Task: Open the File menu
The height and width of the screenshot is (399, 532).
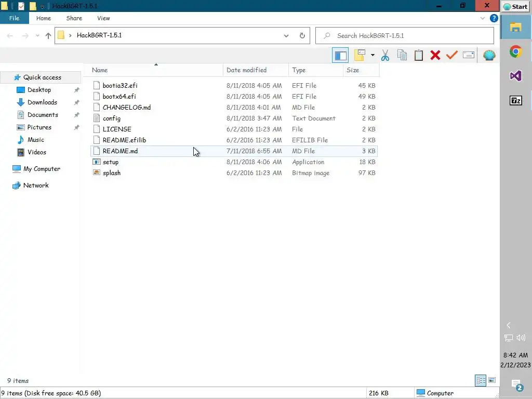Action: click(x=14, y=18)
